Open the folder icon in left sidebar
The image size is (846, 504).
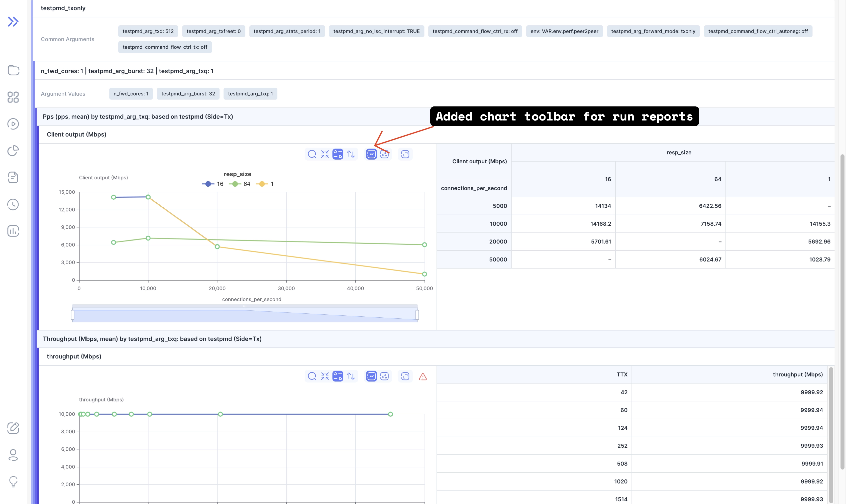tap(13, 70)
